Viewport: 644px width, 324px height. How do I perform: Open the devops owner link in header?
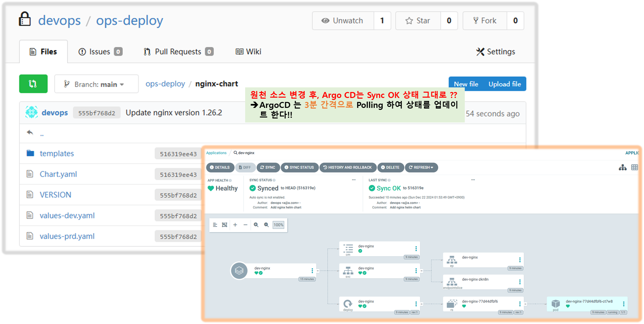point(59,21)
